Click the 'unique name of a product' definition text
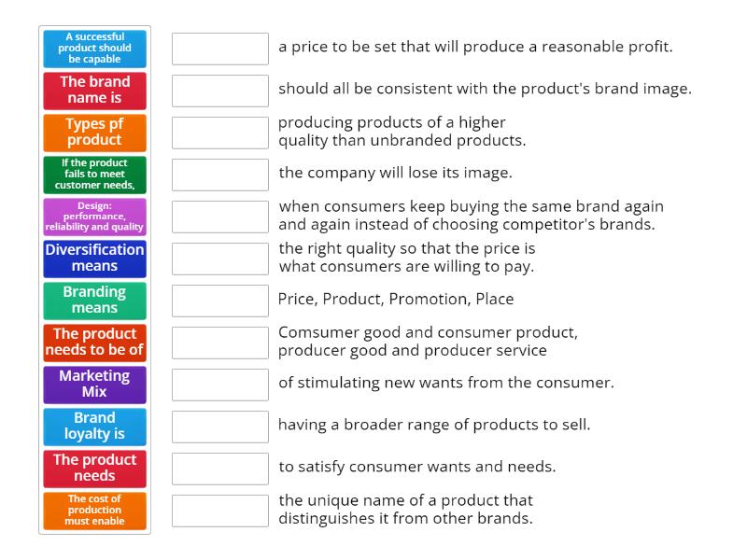Image resolution: width=747 pixels, height=560 pixels. [x=406, y=509]
